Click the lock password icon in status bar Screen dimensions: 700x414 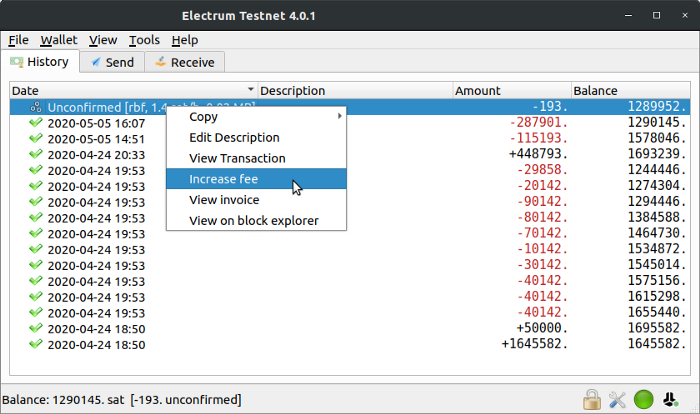pyautogui.click(x=592, y=399)
